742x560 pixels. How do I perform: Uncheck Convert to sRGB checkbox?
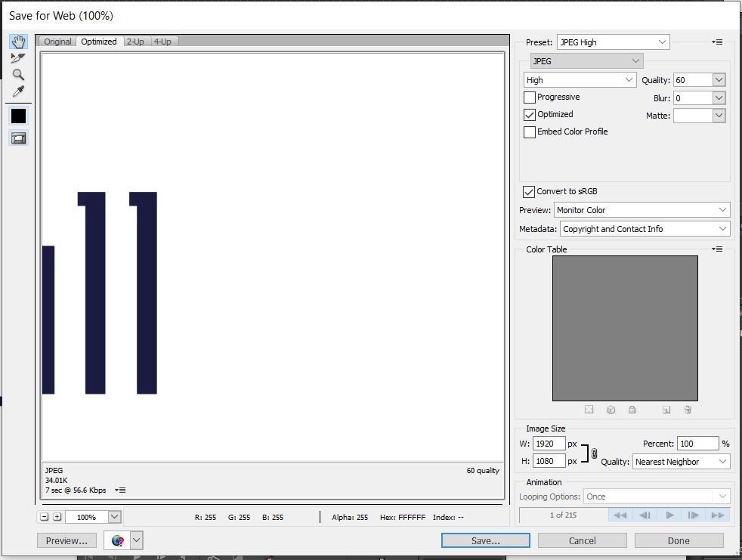[x=529, y=192]
